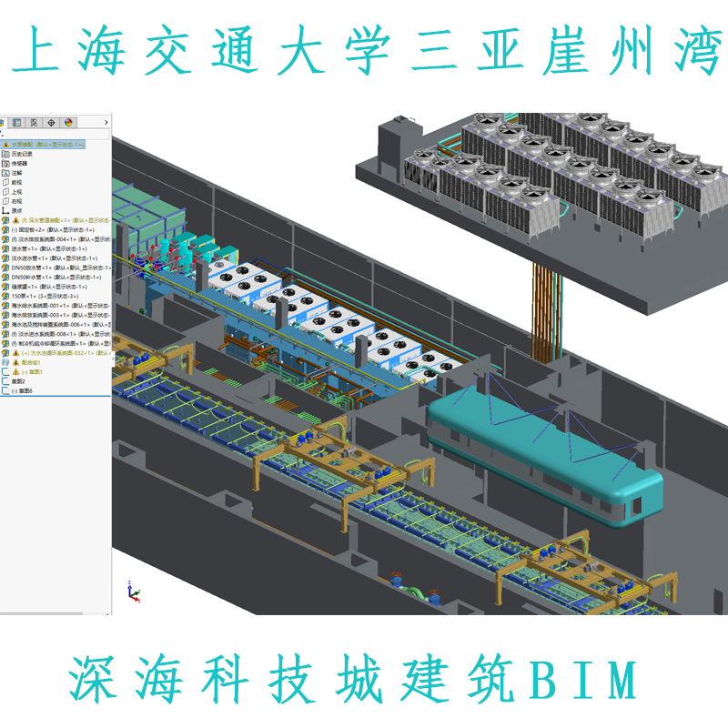Screen dimensions: 728x728
Task: Select 淡水排放系统图-004<1> component icon
Action: pos(5,239)
